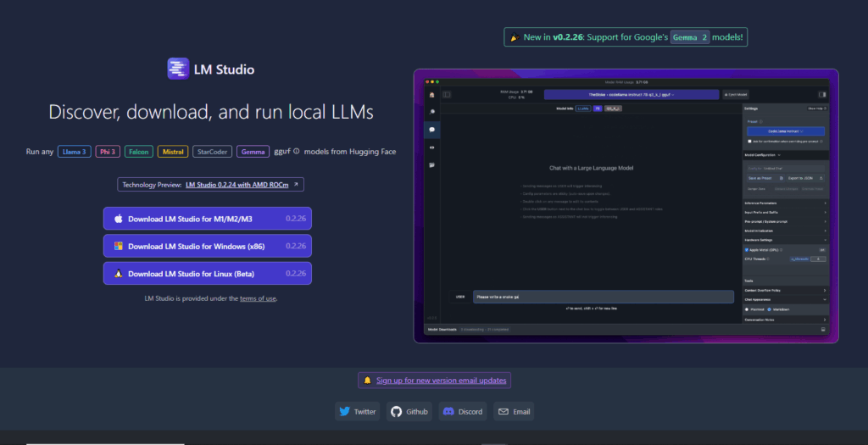Click the Preset info icon in the app preview
Screen dimensions: 868x445
pos(760,121)
